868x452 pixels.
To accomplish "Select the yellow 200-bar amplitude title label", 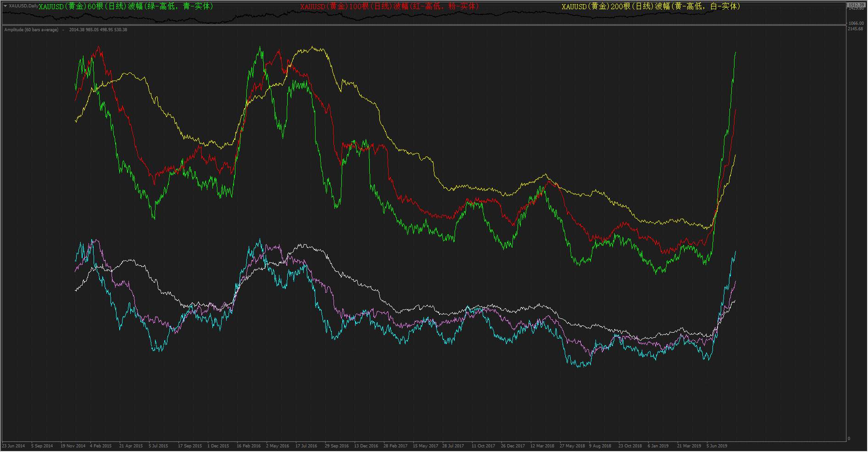I will pyautogui.click(x=651, y=6).
